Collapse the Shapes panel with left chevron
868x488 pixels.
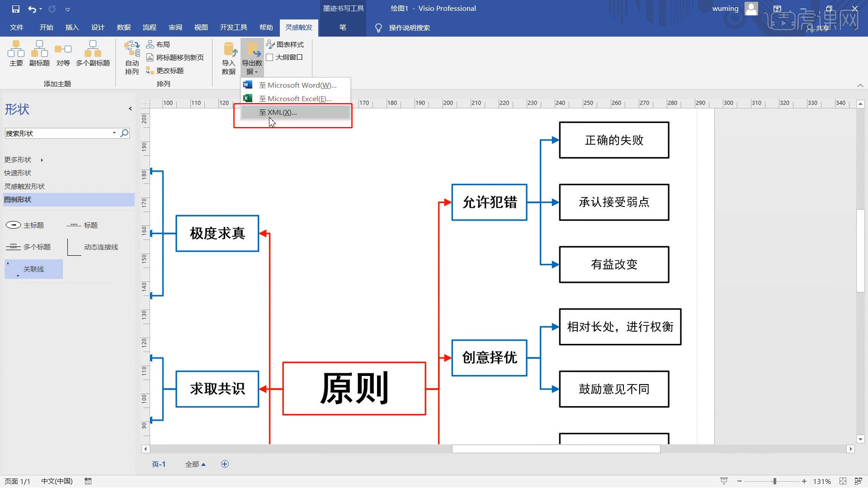coord(130,108)
